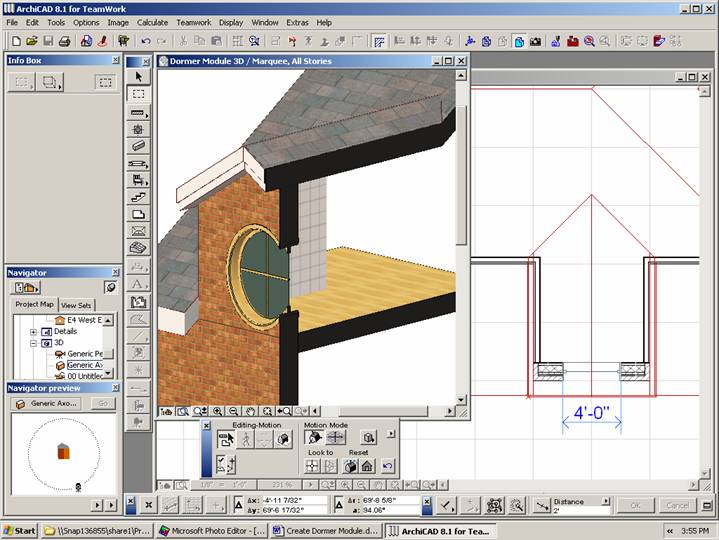The image size is (719, 540).
Task: Select the Text tool in toolbox
Action: (137, 284)
